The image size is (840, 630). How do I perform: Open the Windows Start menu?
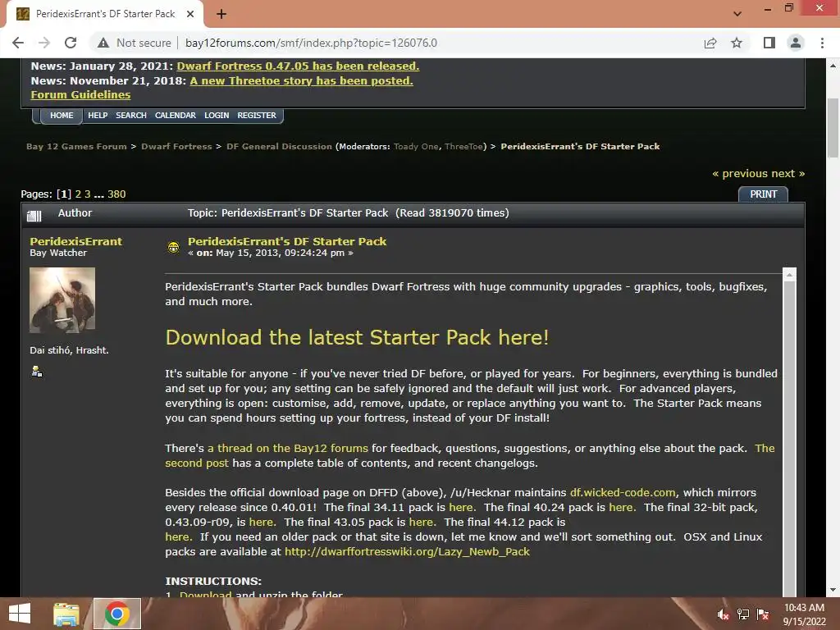20,614
